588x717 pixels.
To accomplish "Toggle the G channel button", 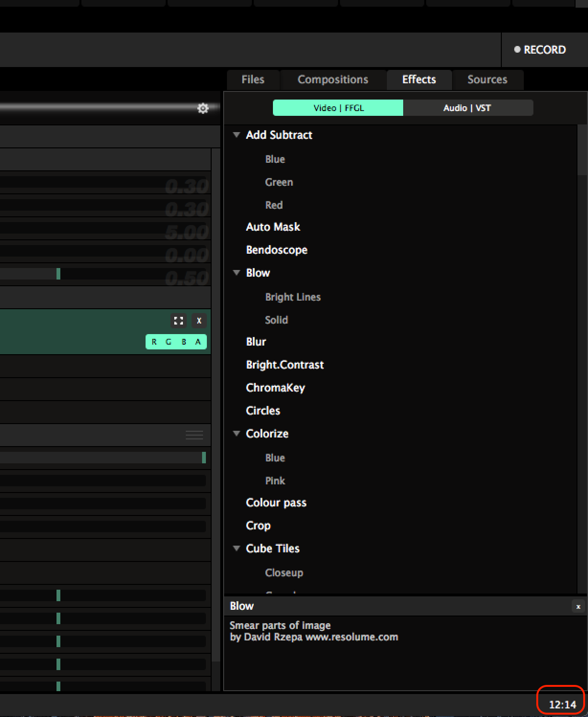I will pyautogui.click(x=169, y=342).
